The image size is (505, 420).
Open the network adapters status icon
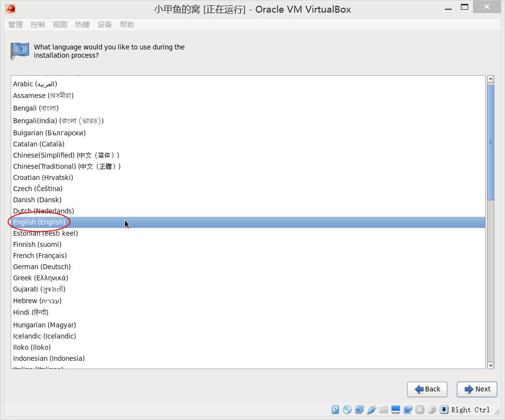point(360,410)
